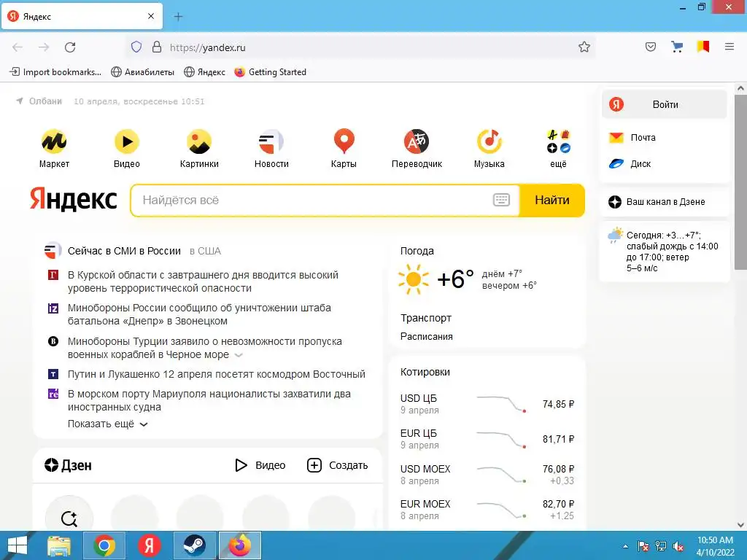Click the site security padlock icon
This screenshot has height=560, width=747.
click(157, 47)
